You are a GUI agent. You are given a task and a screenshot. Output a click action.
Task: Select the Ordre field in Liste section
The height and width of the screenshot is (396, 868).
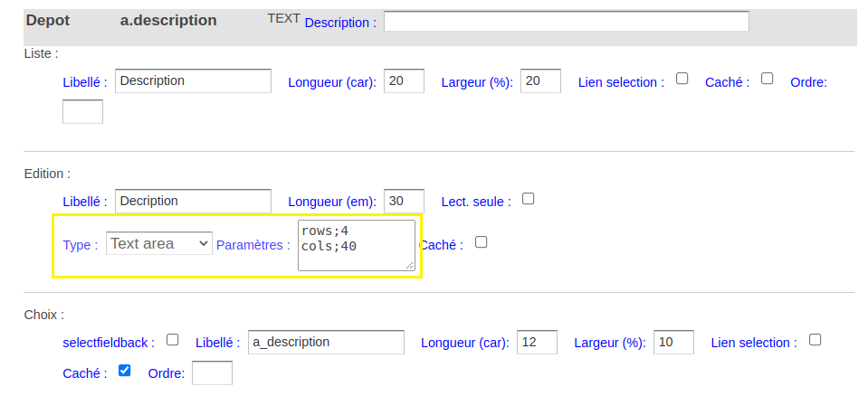pos(83,112)
